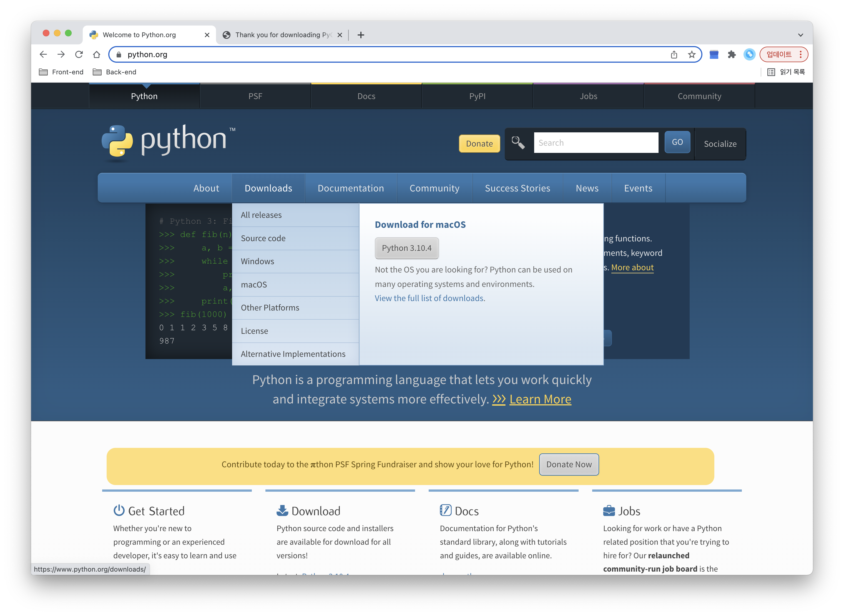Reload the python.org page
This screenshot has height=616, width=844.
click(79, 54)
